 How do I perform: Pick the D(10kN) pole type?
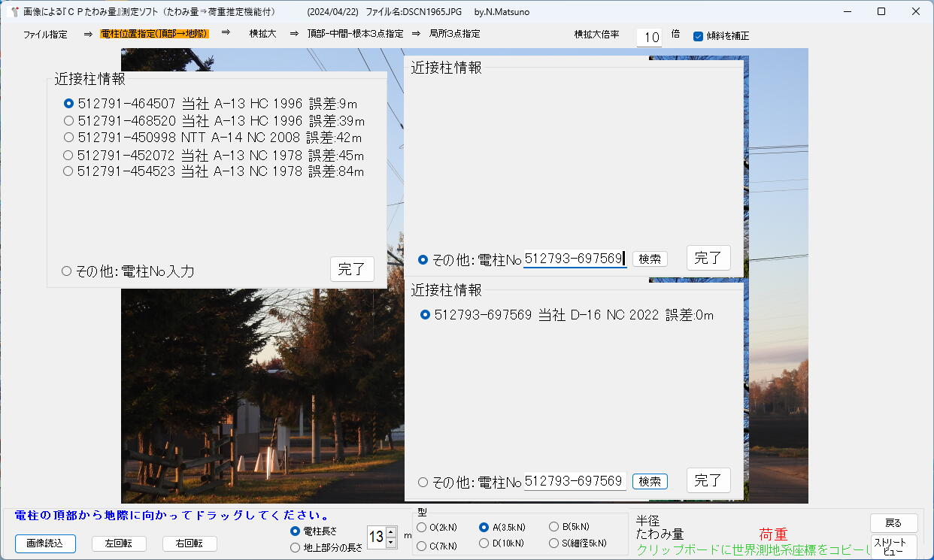[x=484, y=543]
